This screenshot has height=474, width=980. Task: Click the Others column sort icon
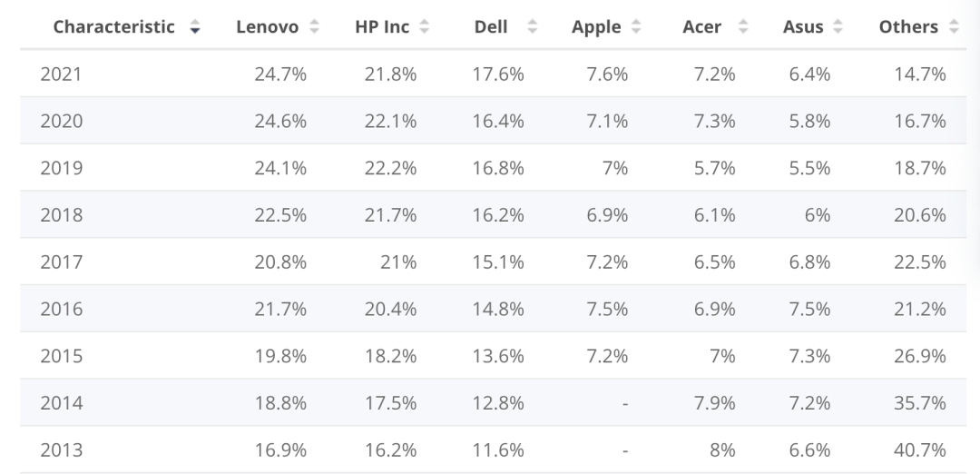pyautogui.click(x=953, y=27)
